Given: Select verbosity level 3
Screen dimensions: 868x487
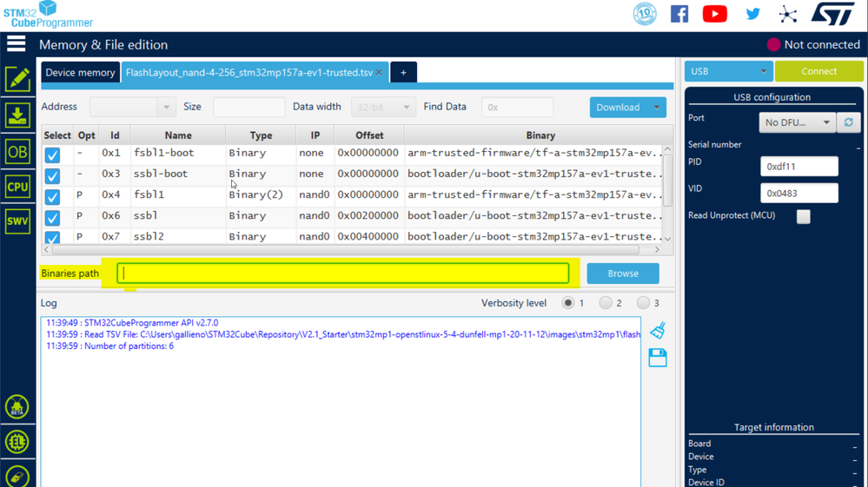Looking at the screenshot, I should 643,303.
